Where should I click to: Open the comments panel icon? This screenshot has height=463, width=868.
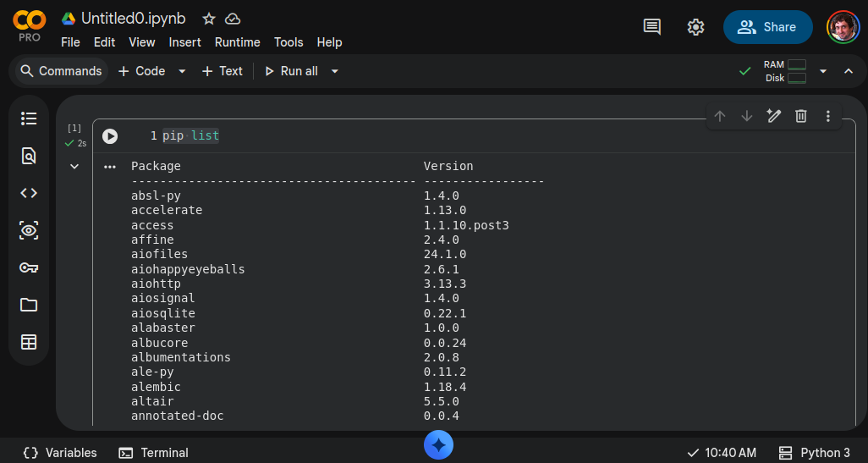(x=652, y=27)
